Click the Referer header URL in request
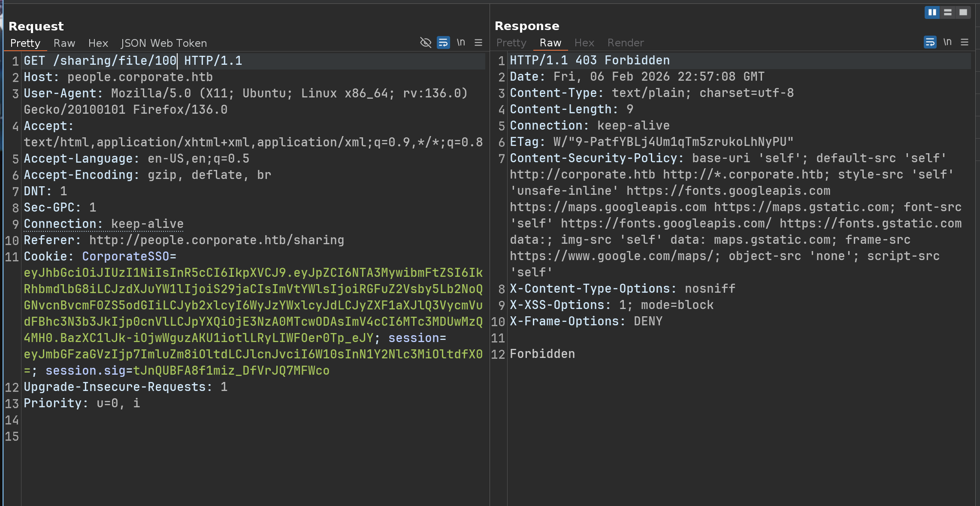Image resolution: width=980 pixels, height=506 pixels. tap(216, 240)
